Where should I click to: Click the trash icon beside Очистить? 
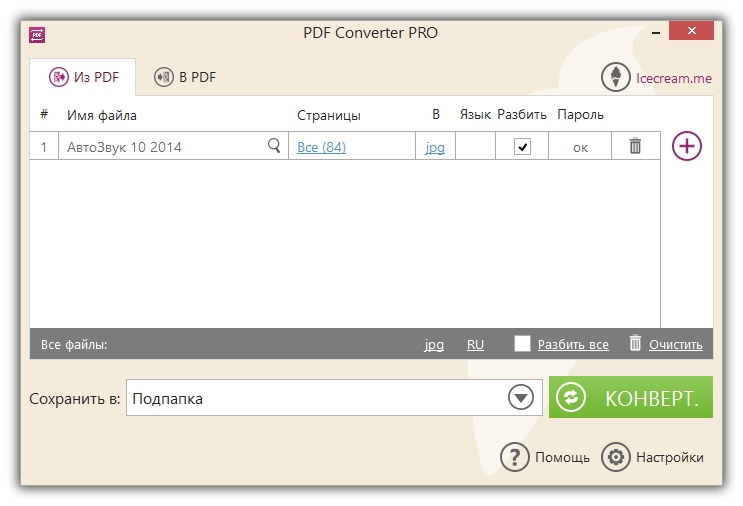(x=635, y=343)
